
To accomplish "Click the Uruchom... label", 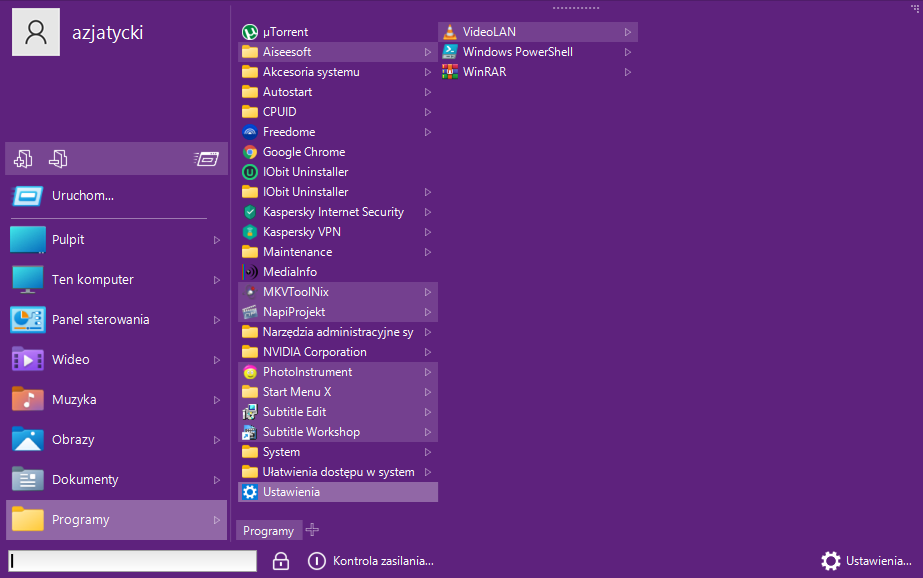I will [x=83, y=195].
